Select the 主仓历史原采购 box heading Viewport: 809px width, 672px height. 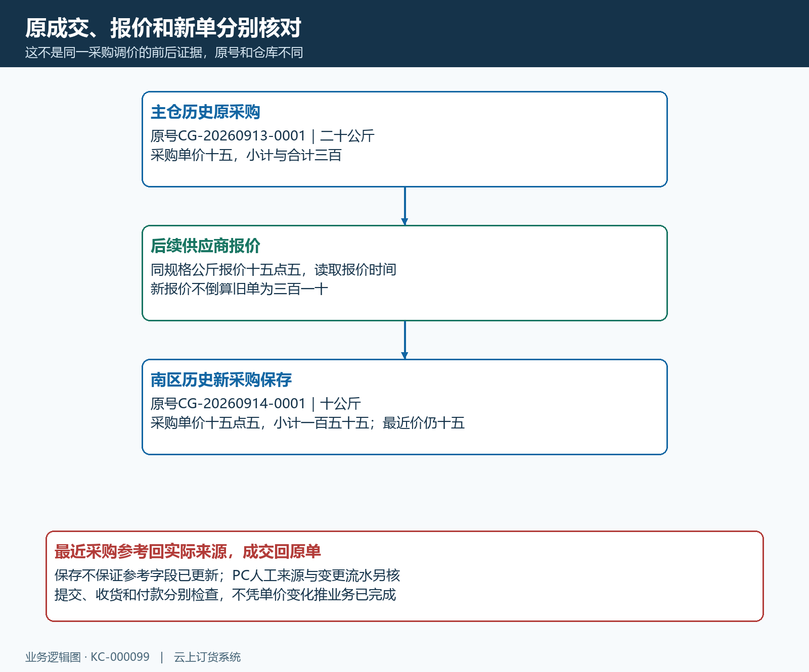(205, 112)
